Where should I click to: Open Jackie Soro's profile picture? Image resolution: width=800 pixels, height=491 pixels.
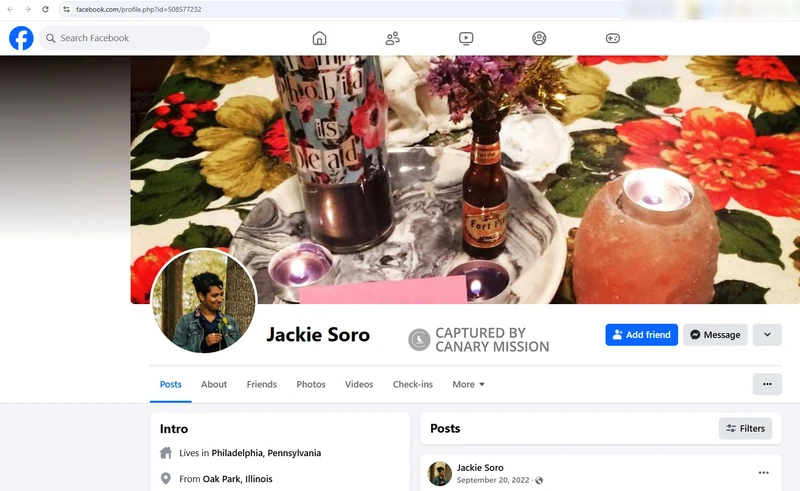point(204,301)
